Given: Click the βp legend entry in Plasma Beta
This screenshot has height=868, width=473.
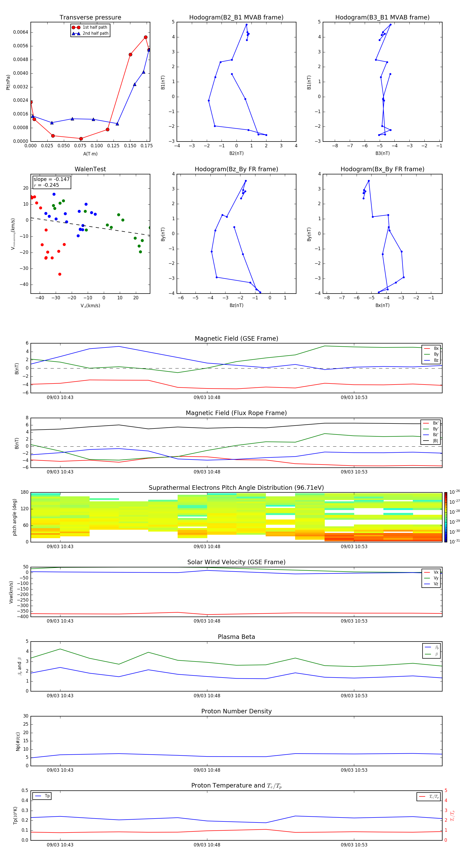Looking at the screenshot, I should click(431, 647).
